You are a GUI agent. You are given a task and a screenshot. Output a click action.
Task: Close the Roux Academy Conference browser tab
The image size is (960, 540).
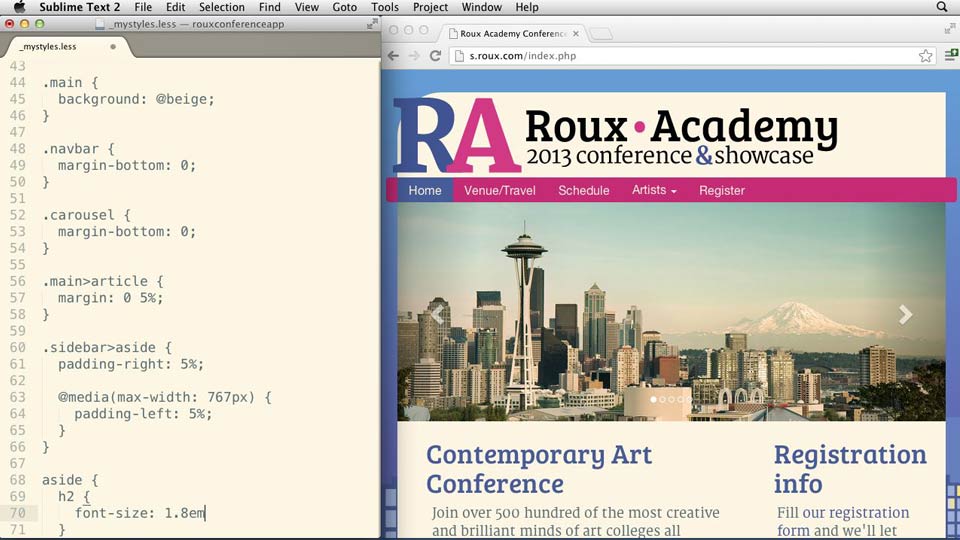click(576, 34)
